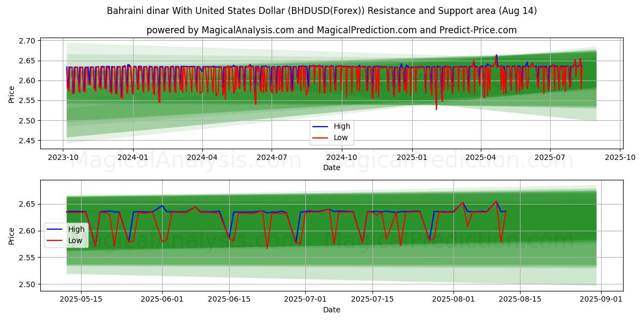Click the 'Date' axis label under lower chart

point(331,310)
